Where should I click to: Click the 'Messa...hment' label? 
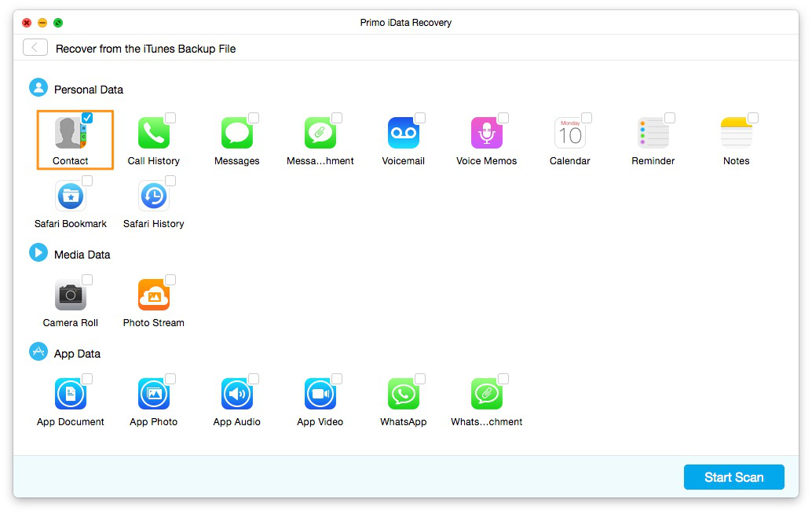320,161
